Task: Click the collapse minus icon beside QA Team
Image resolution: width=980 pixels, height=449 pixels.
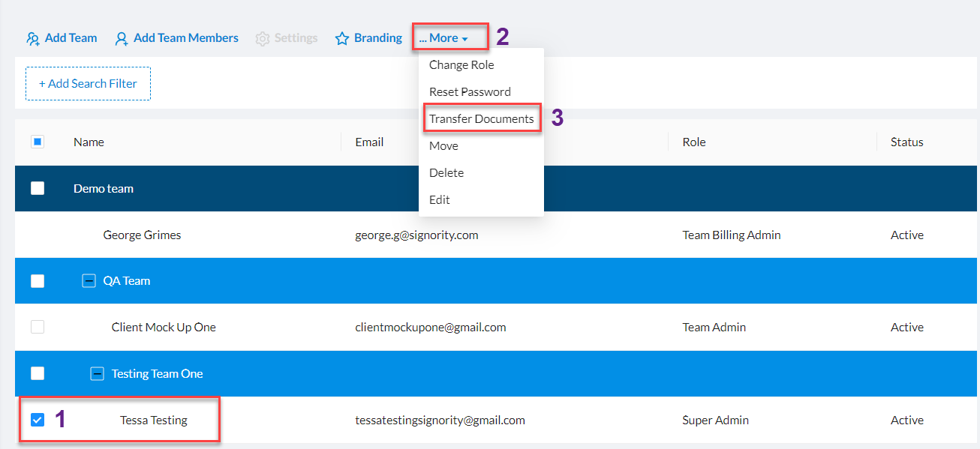Action: coord(89,280)
